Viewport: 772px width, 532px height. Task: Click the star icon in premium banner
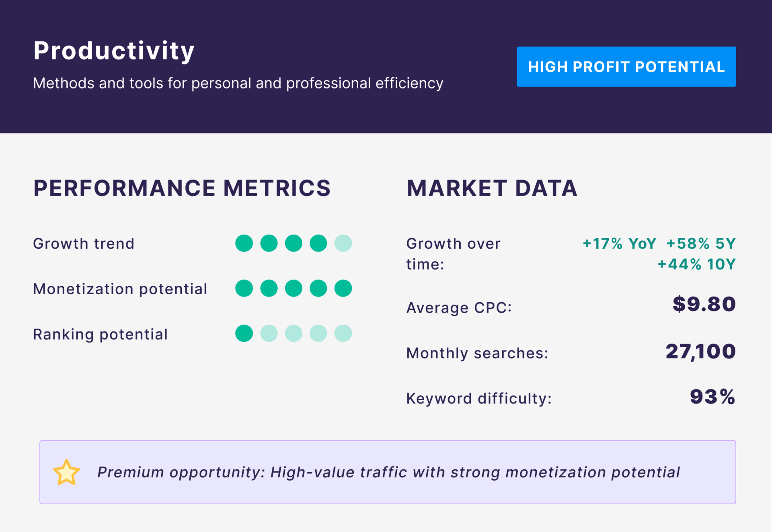click(66, 472)
